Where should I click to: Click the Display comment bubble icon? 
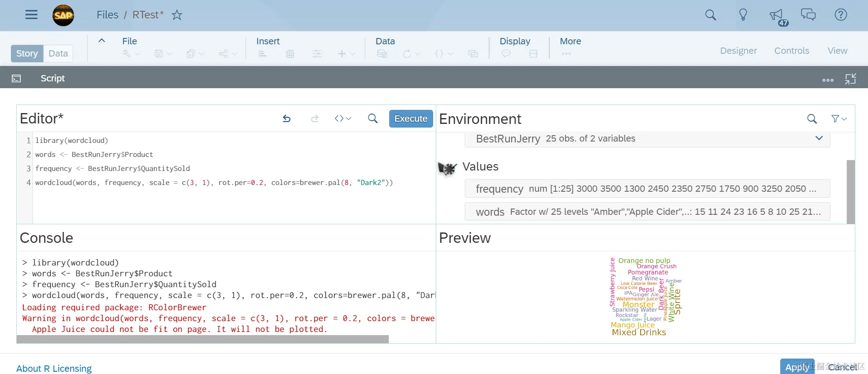click(506, 54)
